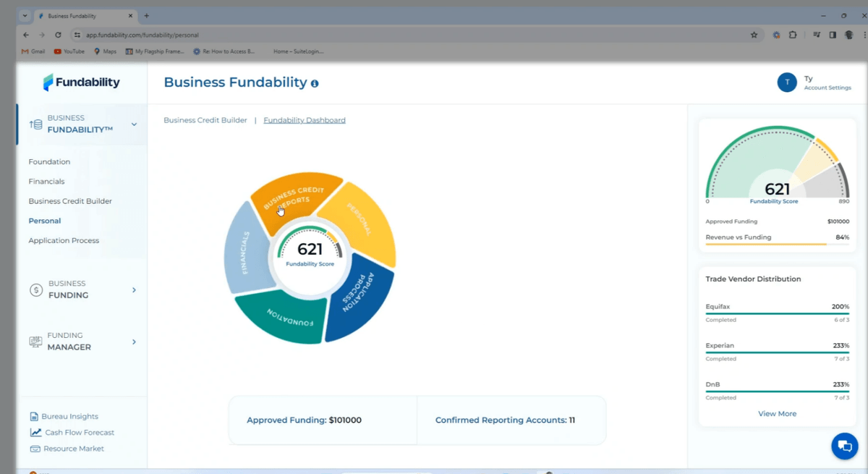Switch to Business Credit Builder tab above chart
Image resolution: width=868 pixels, height=474 pixels.
[205, 120]
